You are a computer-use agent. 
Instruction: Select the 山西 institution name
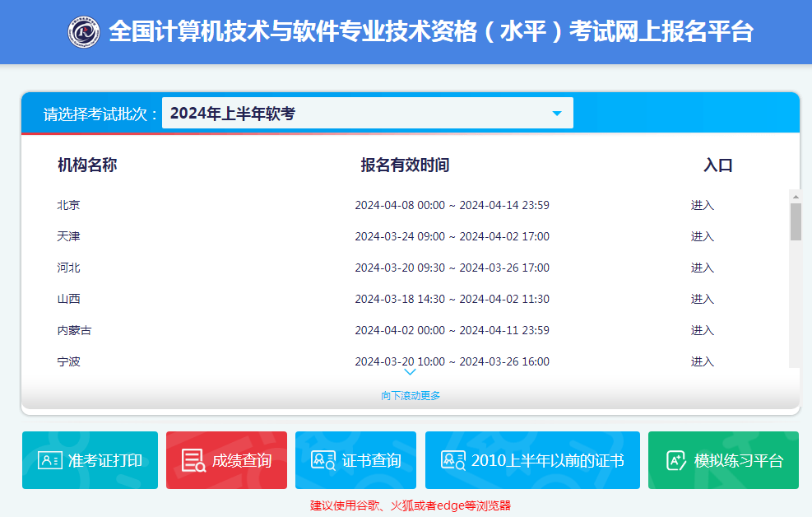tap(68, 299)
